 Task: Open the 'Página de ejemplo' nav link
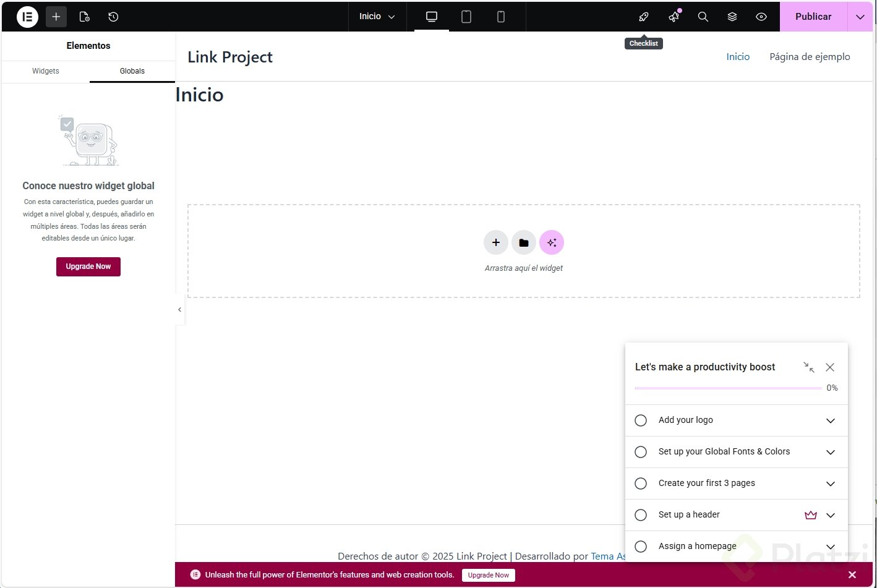coord(810,57)
